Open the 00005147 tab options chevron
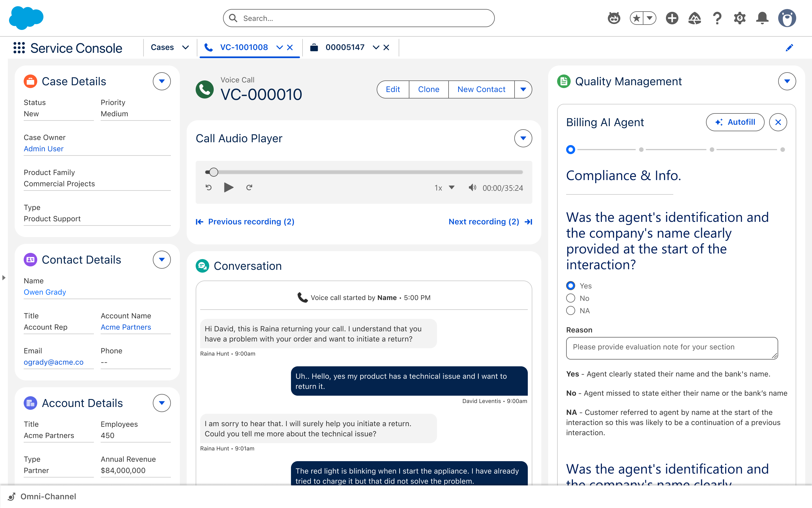Screen dimensions: 812x508 pos(376,48)
